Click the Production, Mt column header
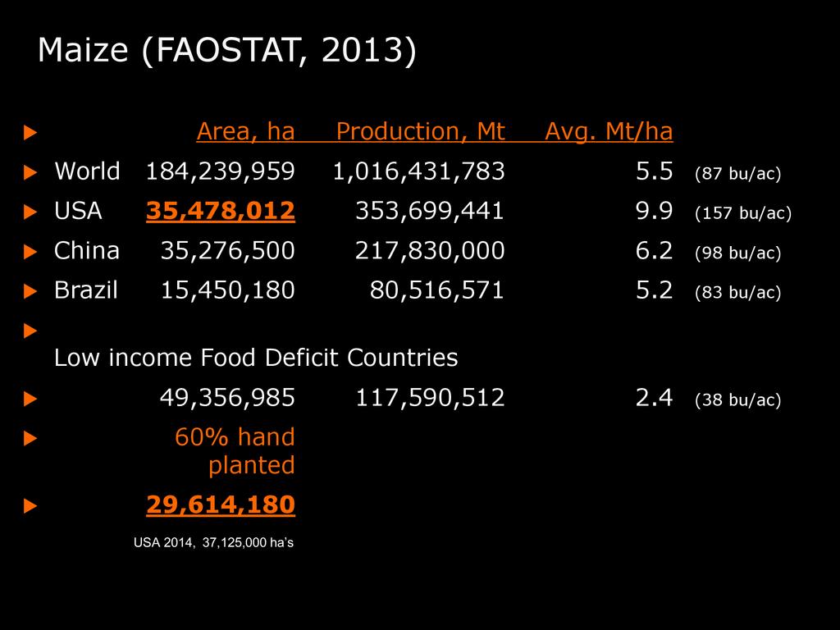 (421, 131)
